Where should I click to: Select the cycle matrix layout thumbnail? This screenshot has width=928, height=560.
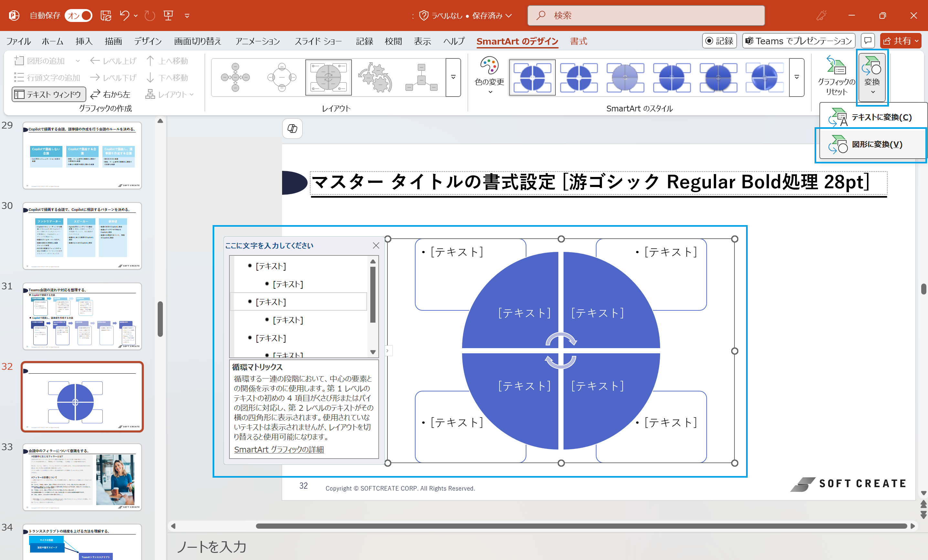[328, 77]
